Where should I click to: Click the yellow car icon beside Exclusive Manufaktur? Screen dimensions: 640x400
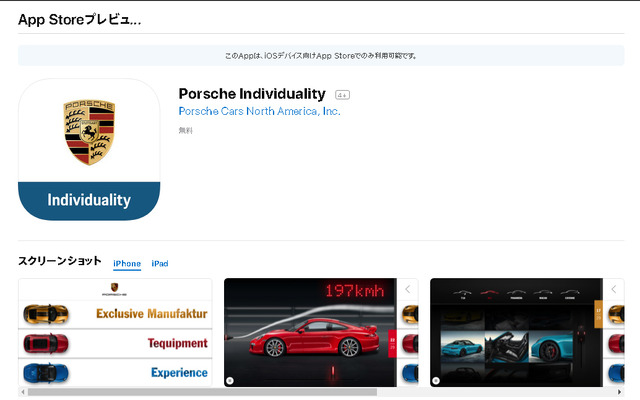[46, 314]
